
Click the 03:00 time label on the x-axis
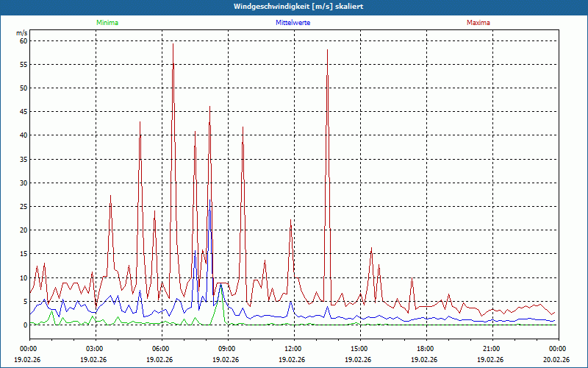[x=95, y=349]
